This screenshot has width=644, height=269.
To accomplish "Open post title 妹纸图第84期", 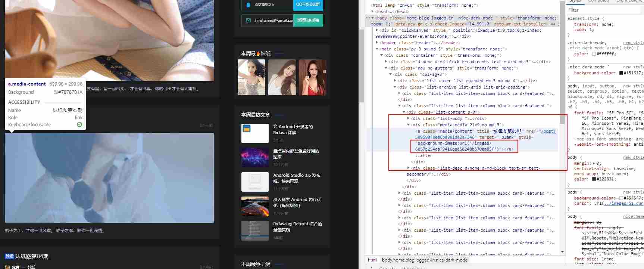I will [x=32, y=256].
